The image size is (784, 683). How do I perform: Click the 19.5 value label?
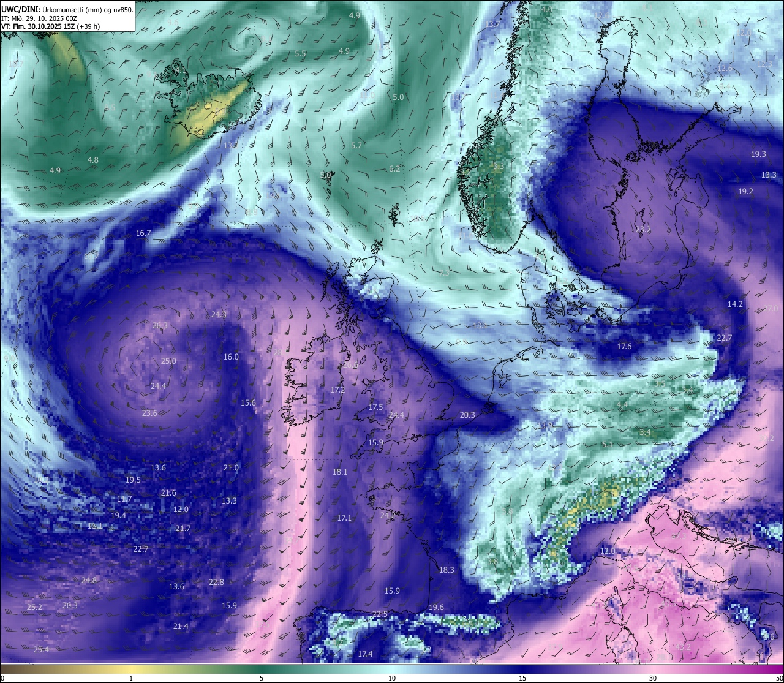(x=133, y=480)
